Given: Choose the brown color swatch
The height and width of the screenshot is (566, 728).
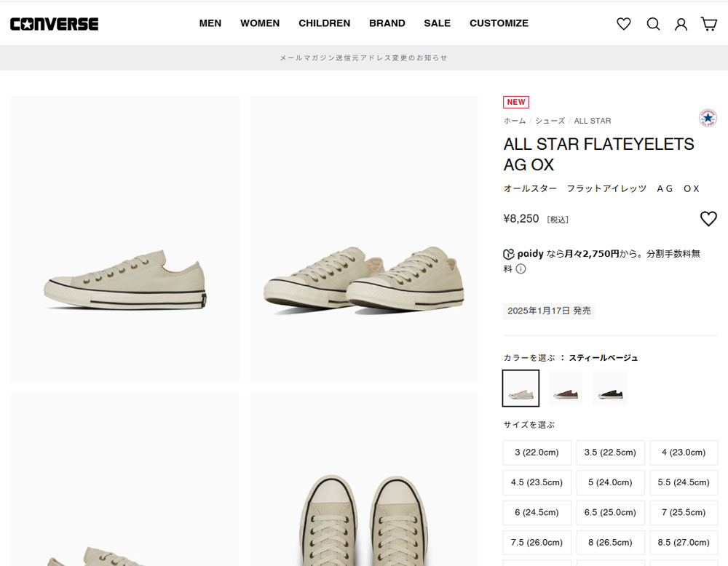Looking at the screenshot, I should tap(566, 388).
